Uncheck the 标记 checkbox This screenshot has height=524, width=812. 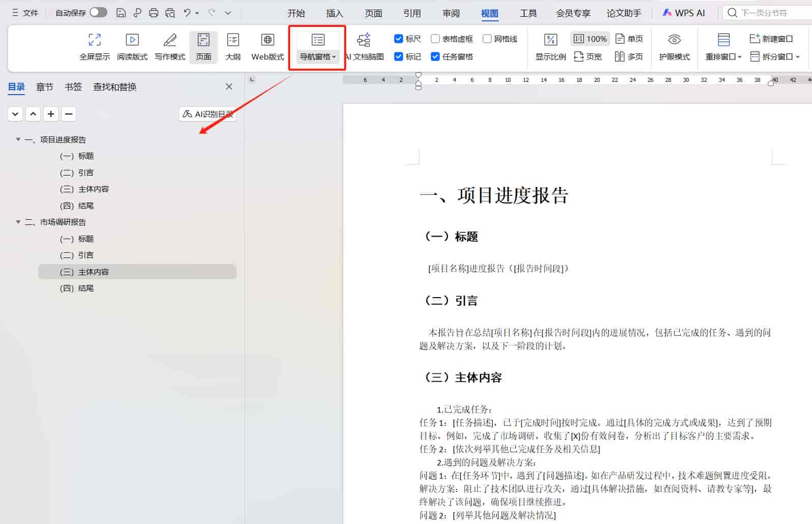(x=399, y=56)
